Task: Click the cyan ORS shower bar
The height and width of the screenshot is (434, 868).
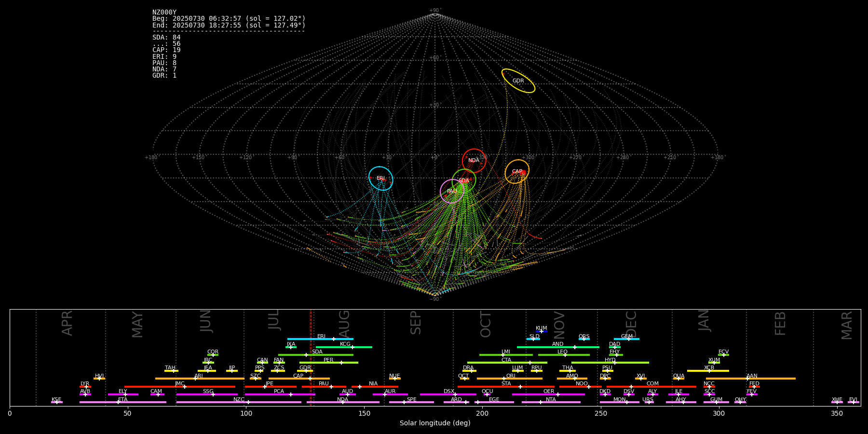Action: [x=584, y=339]
